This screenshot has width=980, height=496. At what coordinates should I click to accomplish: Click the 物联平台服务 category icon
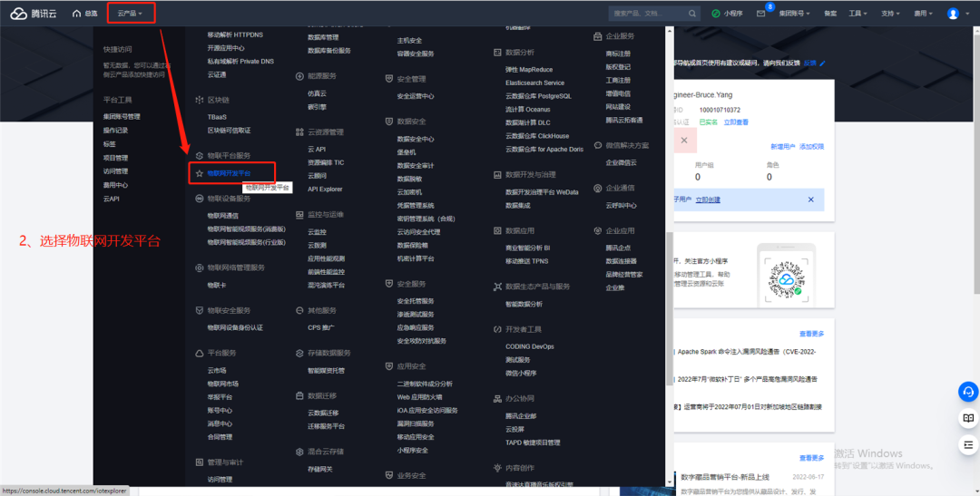pyautogui.click(x=200, y=156)
